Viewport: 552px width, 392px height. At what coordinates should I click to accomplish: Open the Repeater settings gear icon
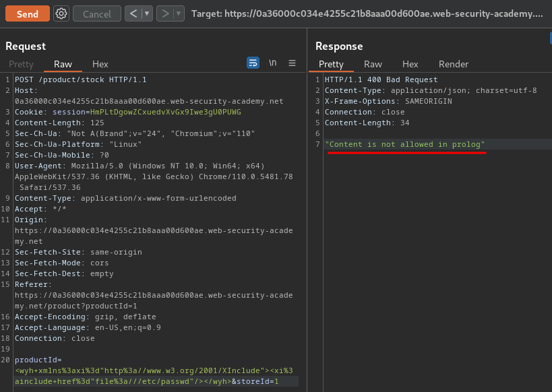[61, 13]
